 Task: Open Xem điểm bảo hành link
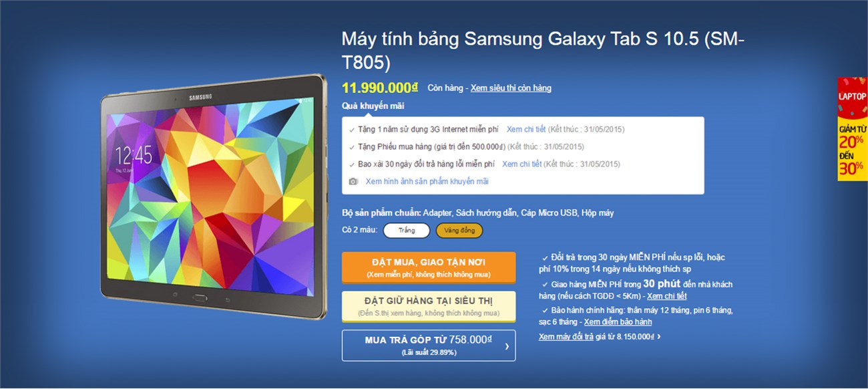point(618,322)
